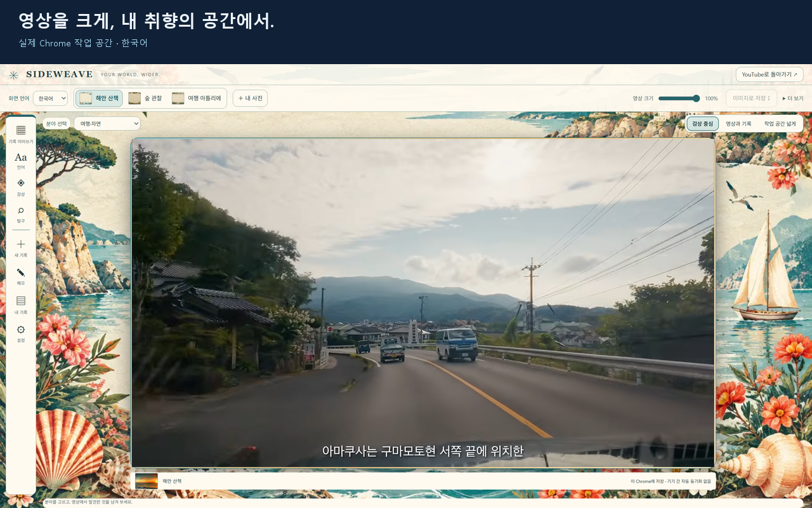Switch to the 영상과 기록 layout tab
Screen dimensions: 812x508
click(738, 124)
